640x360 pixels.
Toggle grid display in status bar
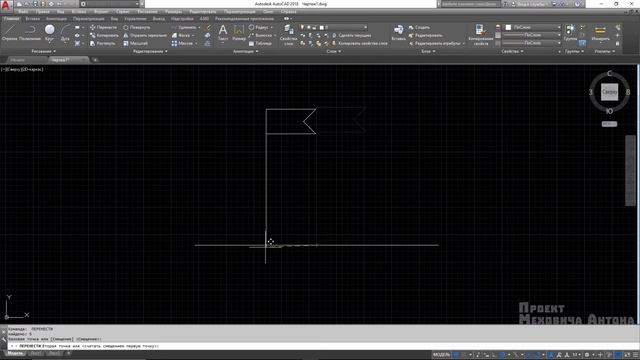pos(456,355)
